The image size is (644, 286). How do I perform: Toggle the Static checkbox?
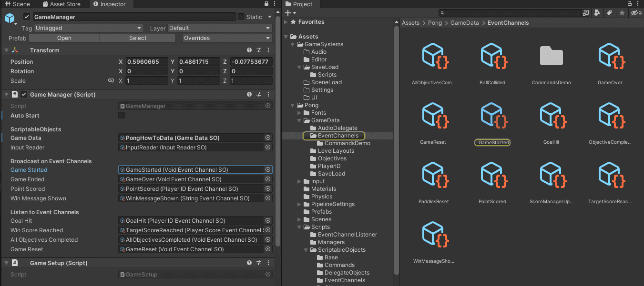(x=241, y=17)
